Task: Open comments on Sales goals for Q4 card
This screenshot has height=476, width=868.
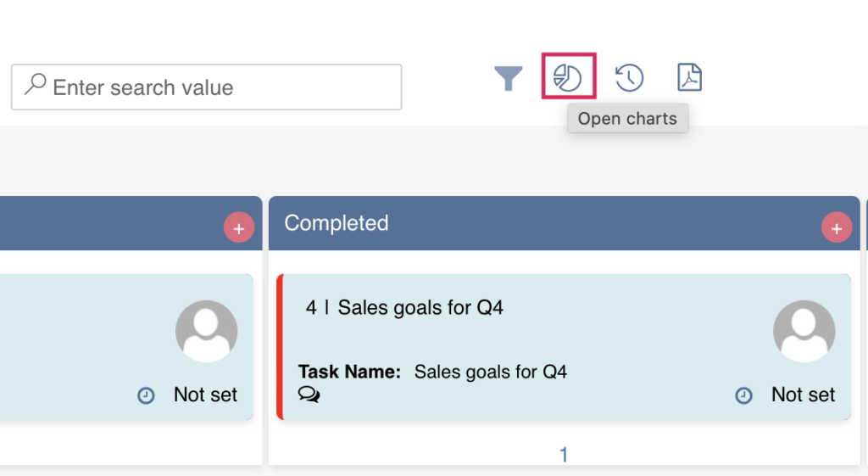Action: pos(309,394)
